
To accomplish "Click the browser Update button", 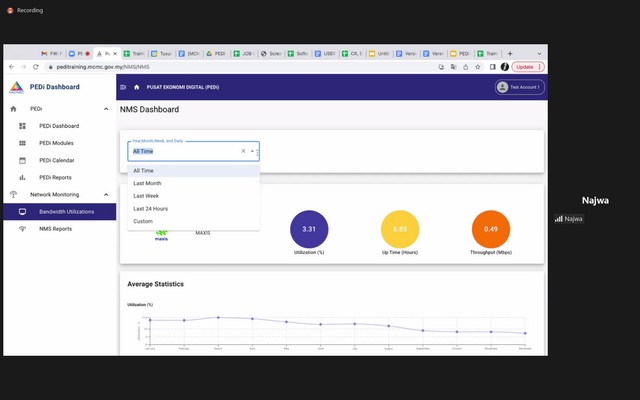I will pos(527,66).
